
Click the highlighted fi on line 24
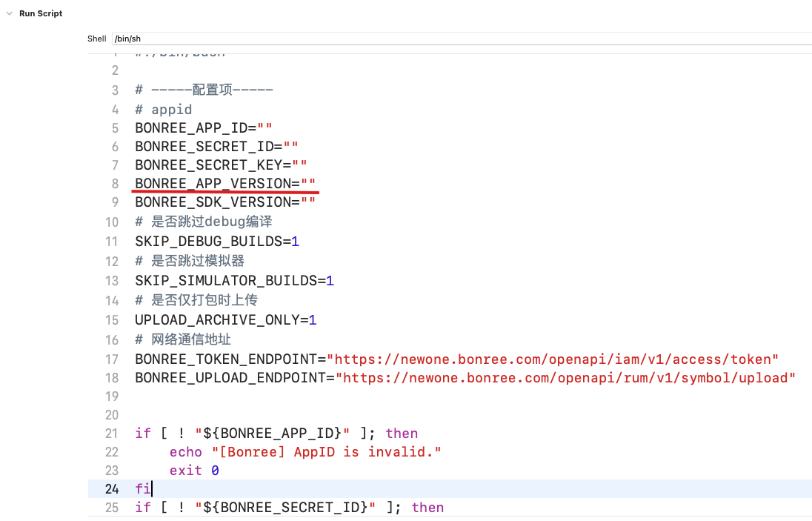142,489
